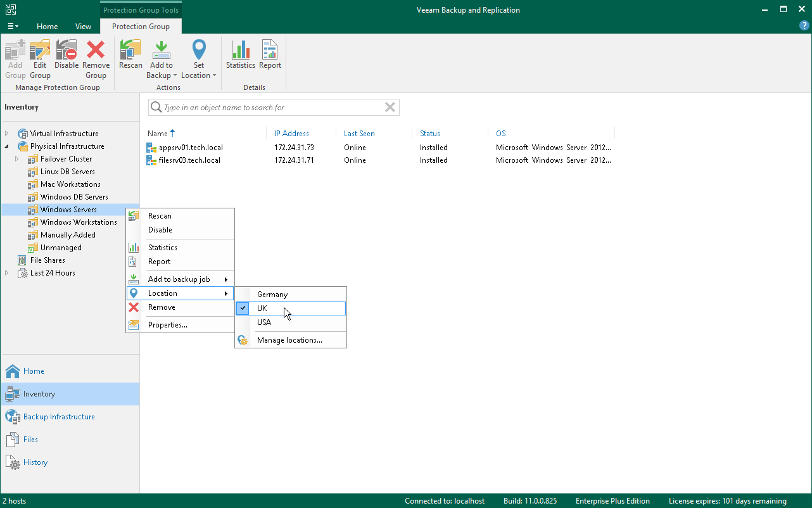
Task: Click the red X Remove icon in context menu
Action: [134, 307]
